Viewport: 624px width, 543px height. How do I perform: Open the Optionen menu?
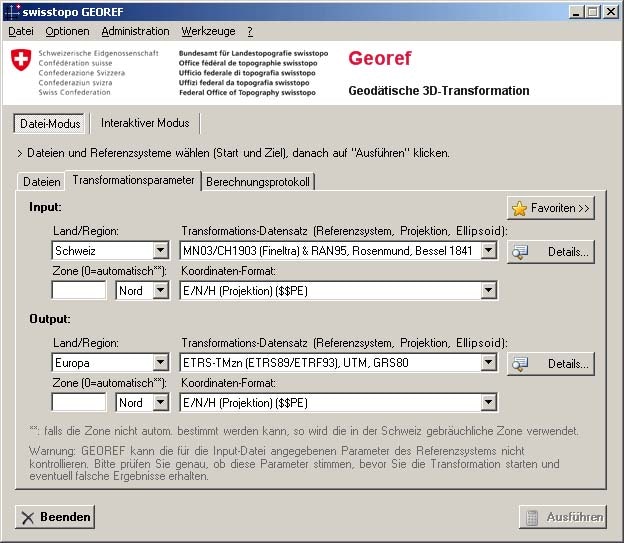(x=67, y=31)
